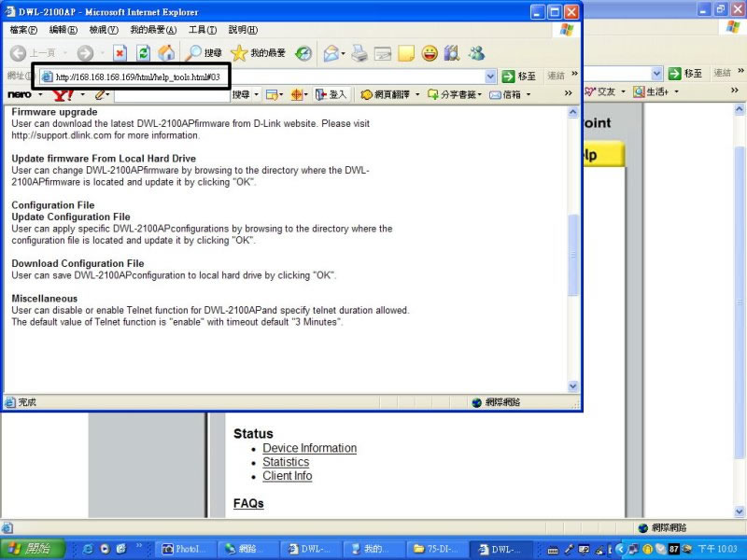Open the 信箱 dropdown arrow
The image size is (747, 560).
click(529, 94)
